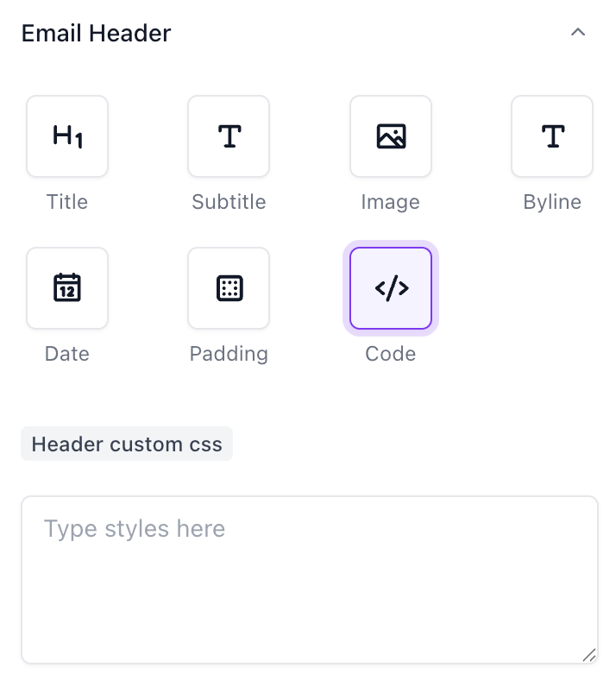Screen dimensions: 616x680
Task: Click the 'Date' text label
Action: coord(67,354)
